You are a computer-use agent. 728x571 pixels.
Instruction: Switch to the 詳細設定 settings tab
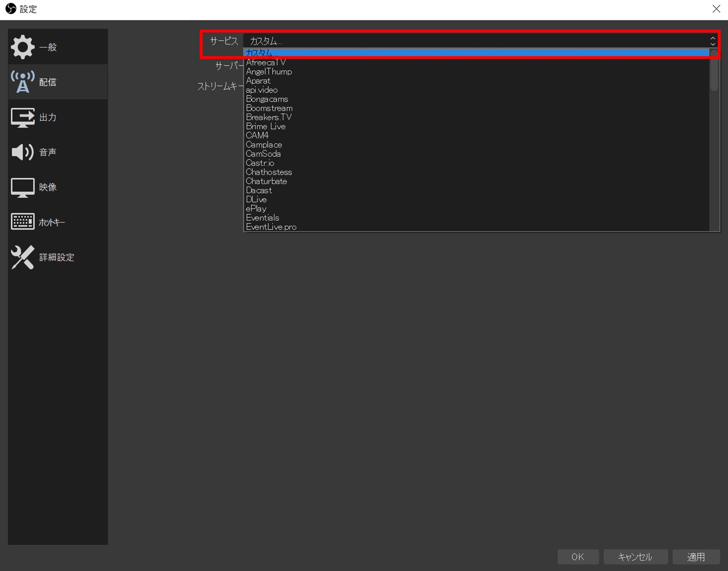tap(58, 257)
